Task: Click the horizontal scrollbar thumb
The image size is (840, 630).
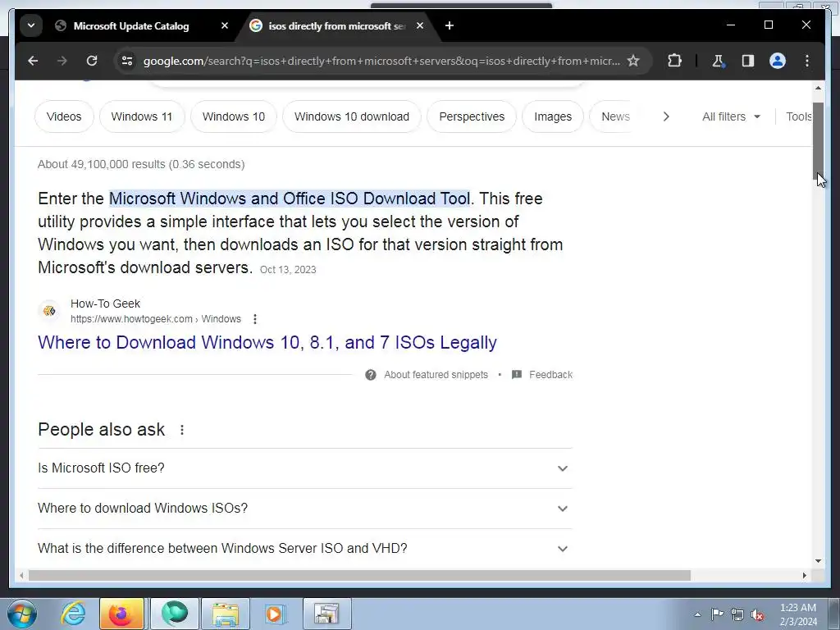Action: pyautogui.click(x=359, y=575)
